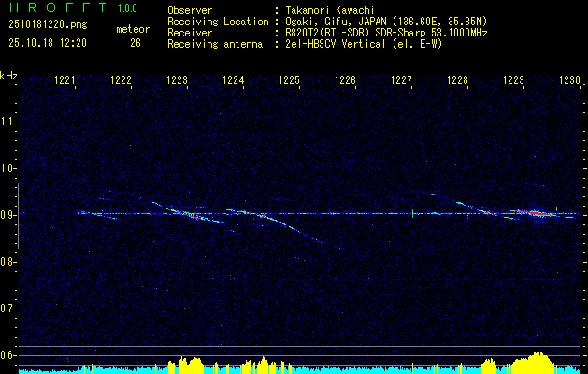Click the 0.9 kHz frequency label

point(7,215)
